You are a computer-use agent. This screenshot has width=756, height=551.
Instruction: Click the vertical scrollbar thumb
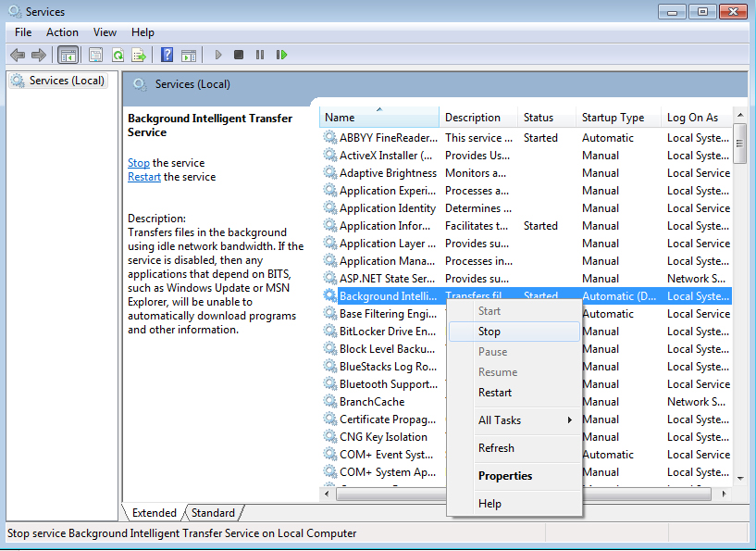click(x=739, y=144)
